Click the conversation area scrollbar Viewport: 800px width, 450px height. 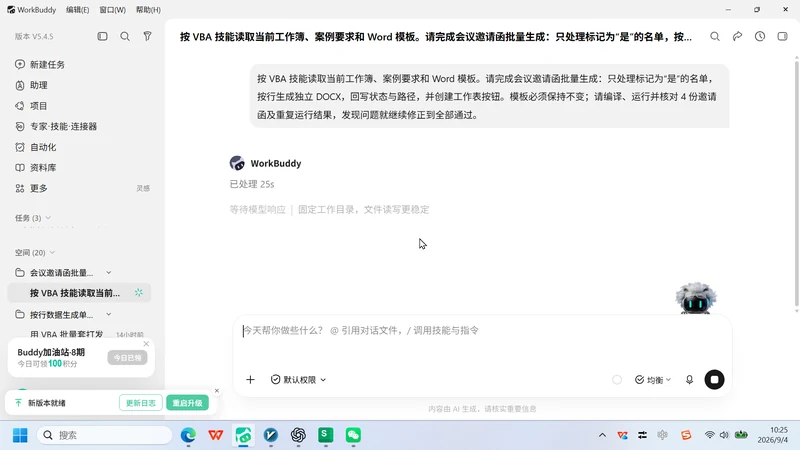point(796,184)
